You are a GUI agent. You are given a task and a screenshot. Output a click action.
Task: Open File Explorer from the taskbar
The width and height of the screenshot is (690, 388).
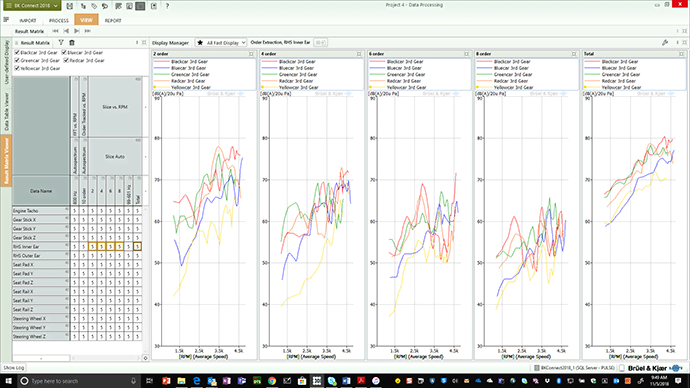tap(181, 381)
